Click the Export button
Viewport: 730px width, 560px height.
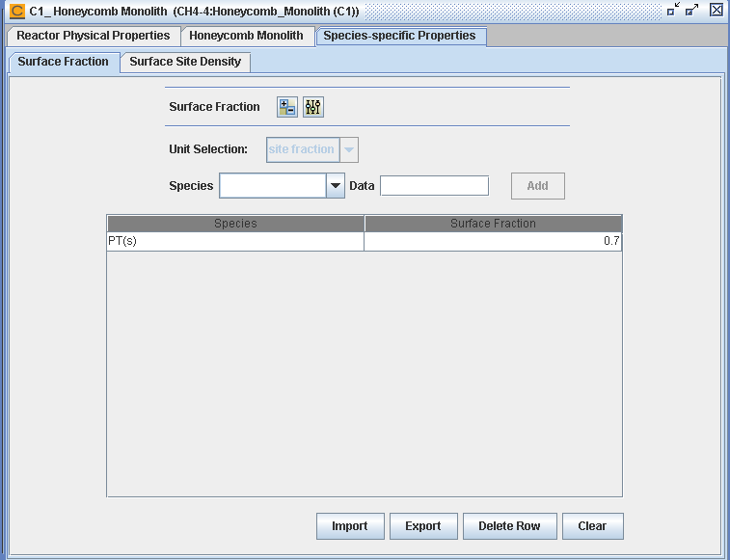[x=423, y=526]
